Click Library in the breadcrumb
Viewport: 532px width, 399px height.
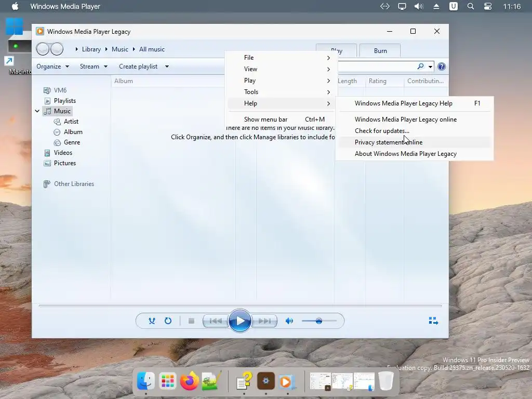[91, 49]
